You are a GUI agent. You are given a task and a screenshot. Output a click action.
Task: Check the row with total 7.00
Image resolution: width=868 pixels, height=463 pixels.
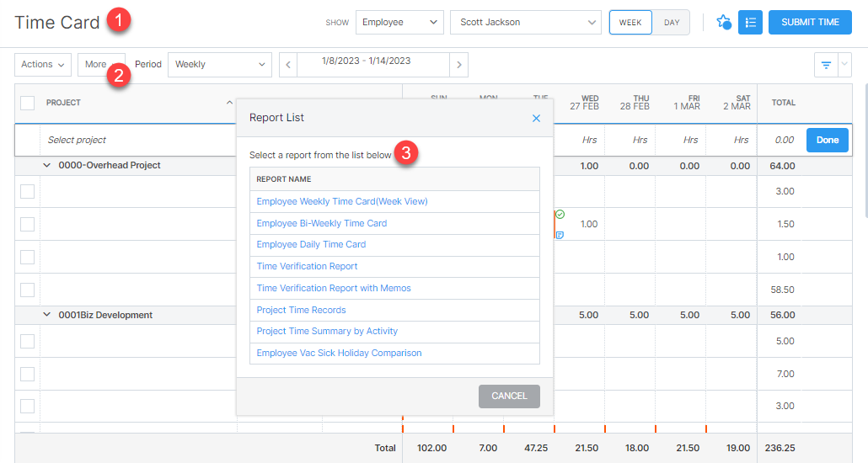tap(27, 374)
